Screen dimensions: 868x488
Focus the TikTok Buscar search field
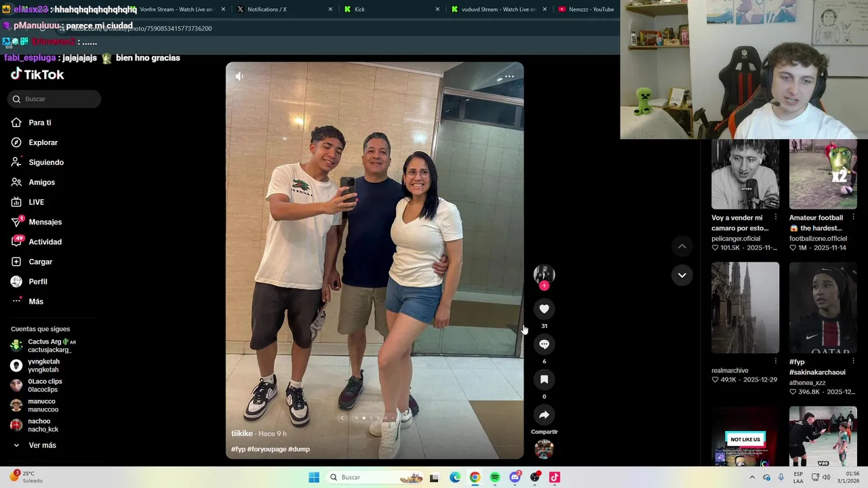[x=54, y=99]
